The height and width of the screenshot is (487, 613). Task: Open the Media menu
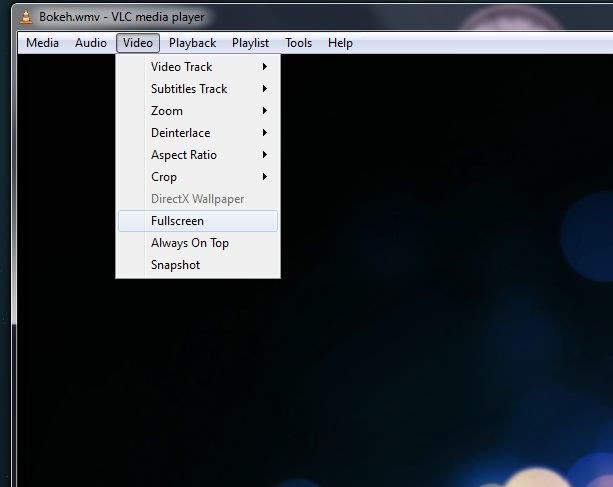coord(42,43)
